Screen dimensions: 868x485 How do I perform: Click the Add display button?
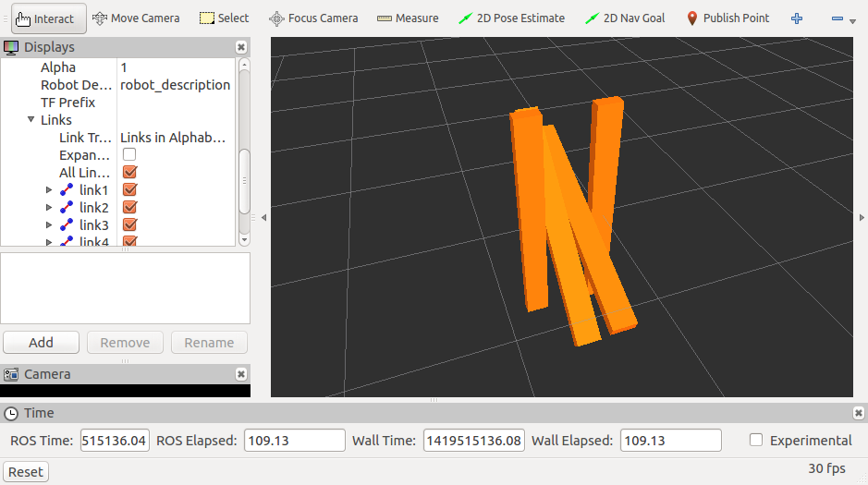point(41,343)
